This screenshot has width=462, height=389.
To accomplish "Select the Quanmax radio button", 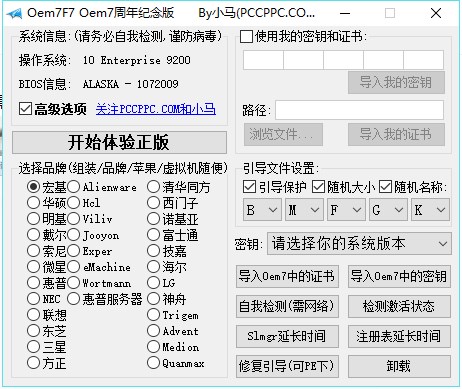I will tap(153, 363).
